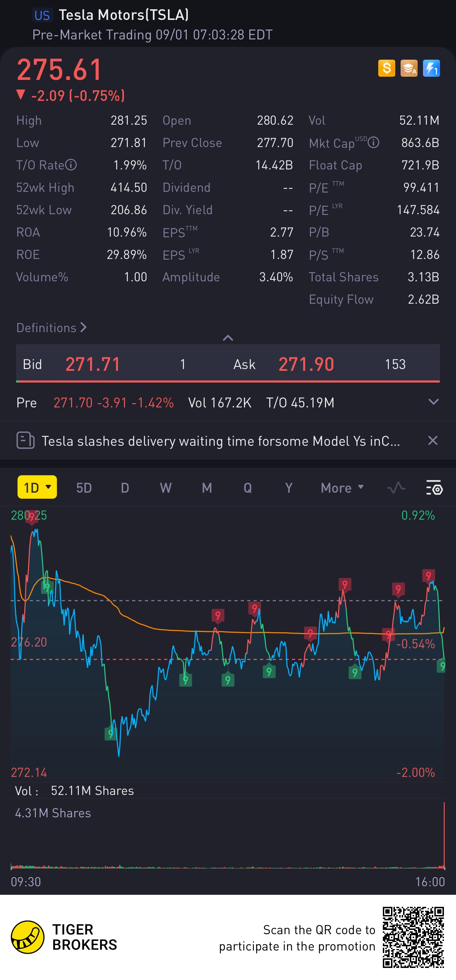Open the Tesla news headline document icon

coord(26,440)
